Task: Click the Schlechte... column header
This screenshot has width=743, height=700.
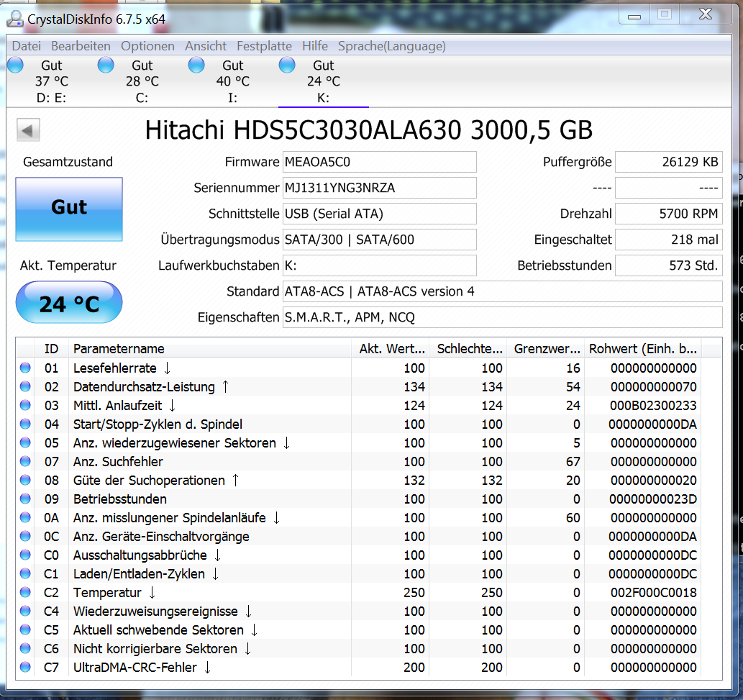Action: 468,349
